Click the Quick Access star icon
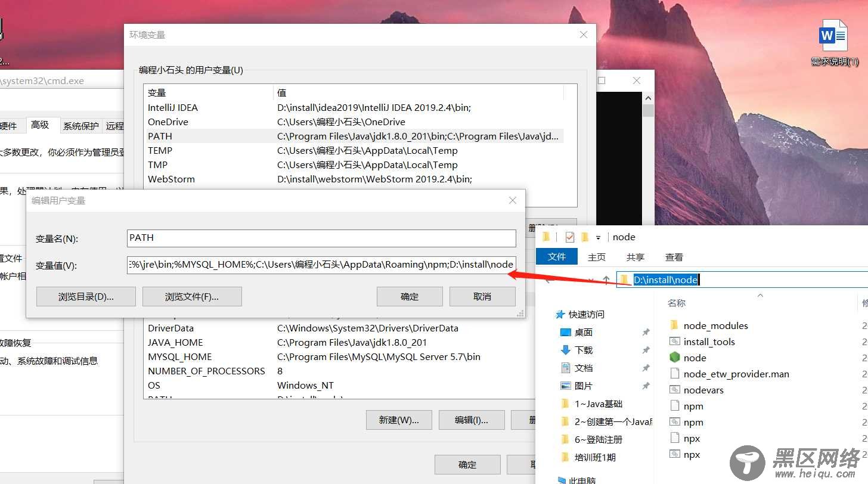868x484 pixels. click(x=560, y=314)
